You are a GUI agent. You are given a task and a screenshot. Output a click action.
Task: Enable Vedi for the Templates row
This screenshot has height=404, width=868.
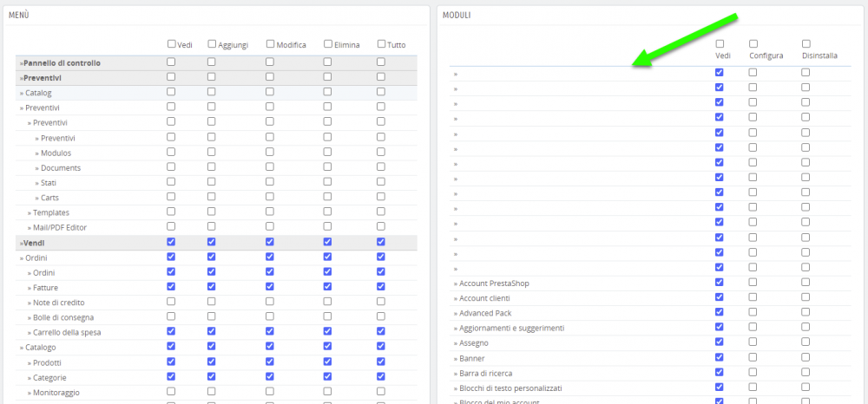pyautogui.click(x=171, y=212)
